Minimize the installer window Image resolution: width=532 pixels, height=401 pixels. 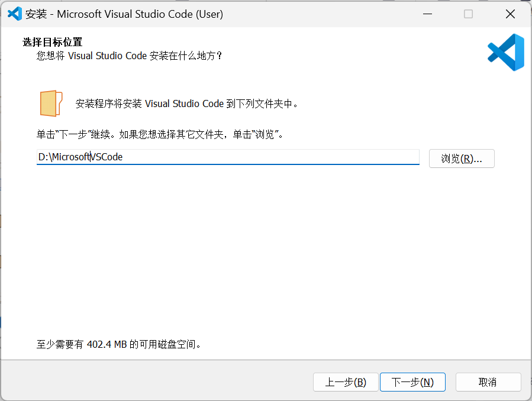(427, 14)
